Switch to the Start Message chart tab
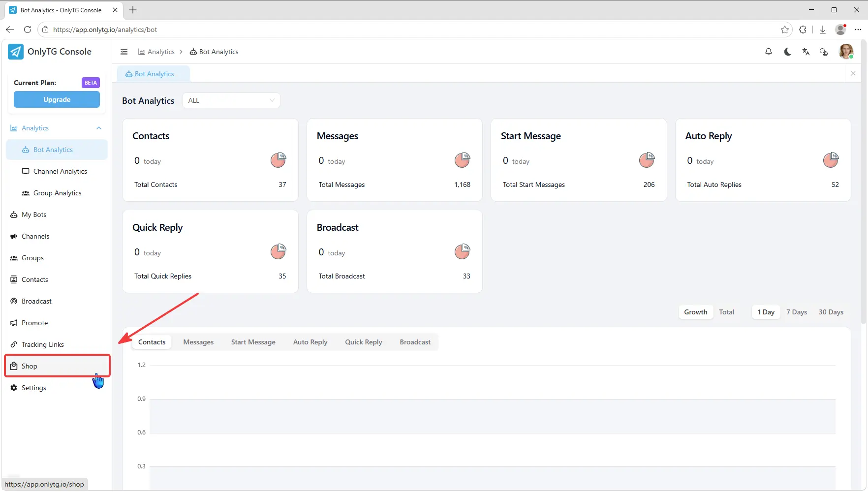Viewport: 868px width, 492px height. (x=253, y=342)
